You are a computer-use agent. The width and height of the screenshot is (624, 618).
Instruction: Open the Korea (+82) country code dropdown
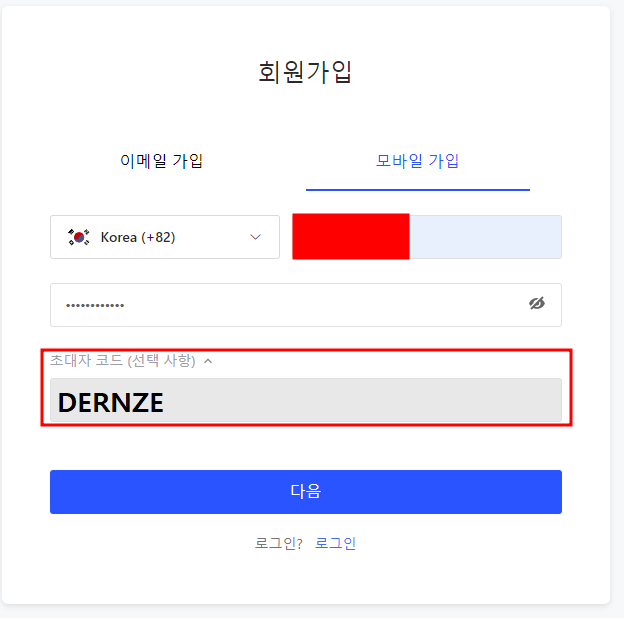[x=165, y=237]
